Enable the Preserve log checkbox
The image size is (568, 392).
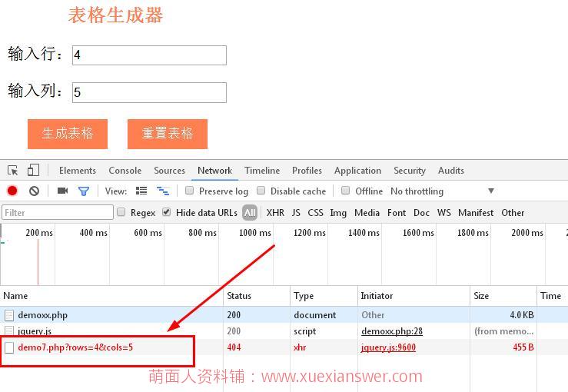click(189, 191)
